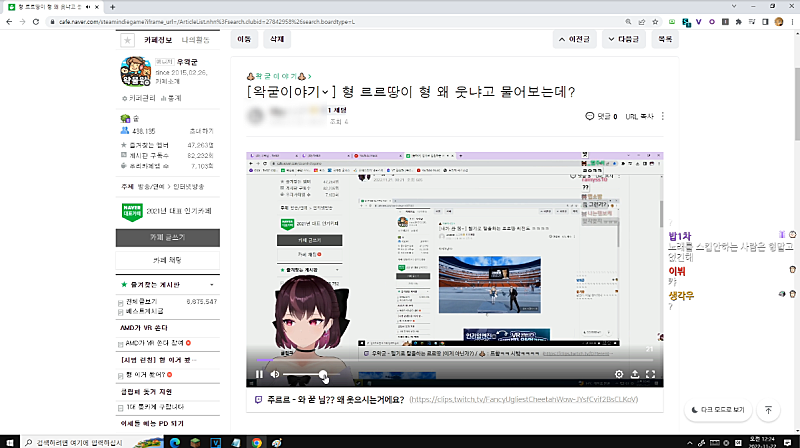Image resolution: width=800 pixels, height=448 pixels.
Task: Switch to the 나의활동 tab
Action: pyautogui.click(x=196, y=40)
